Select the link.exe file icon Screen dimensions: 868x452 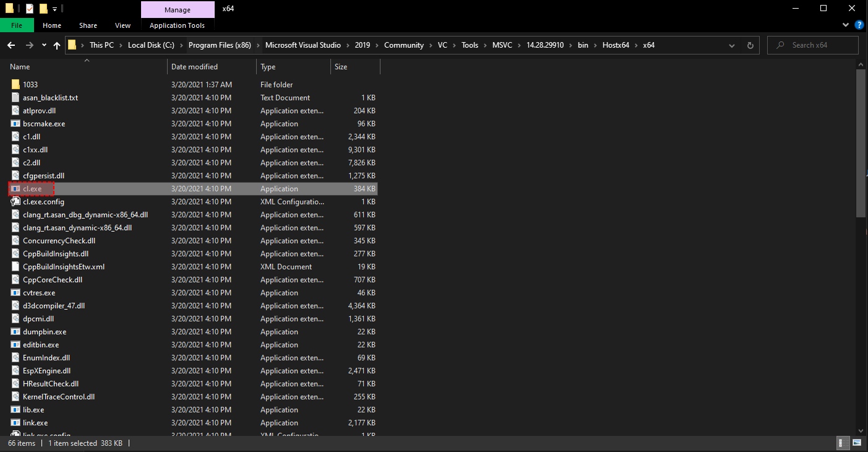tap(16, 423)
